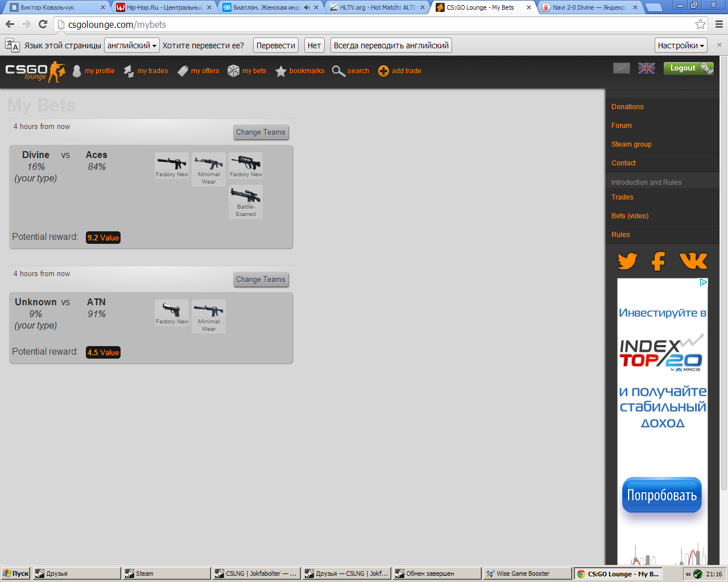Click the my bets dice icon
Screen dimensions: 728x582
[233, 71]
